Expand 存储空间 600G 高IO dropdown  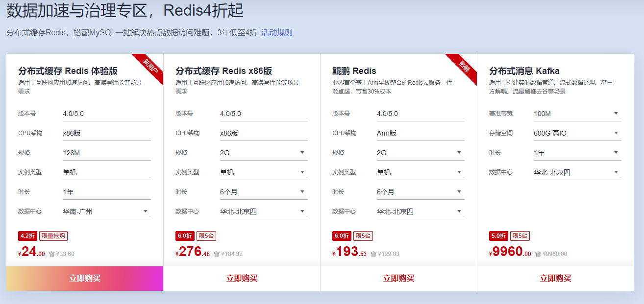pyautogui.click(x=577, y=133)
